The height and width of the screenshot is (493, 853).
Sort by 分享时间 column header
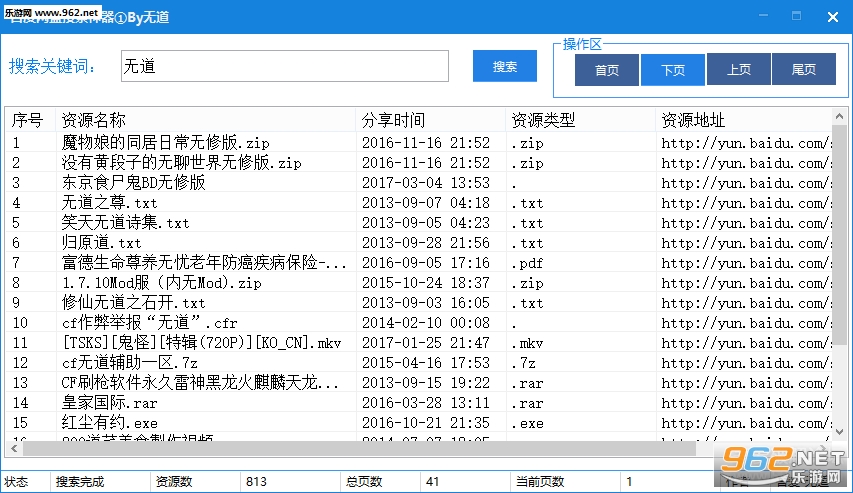[430, 120]
